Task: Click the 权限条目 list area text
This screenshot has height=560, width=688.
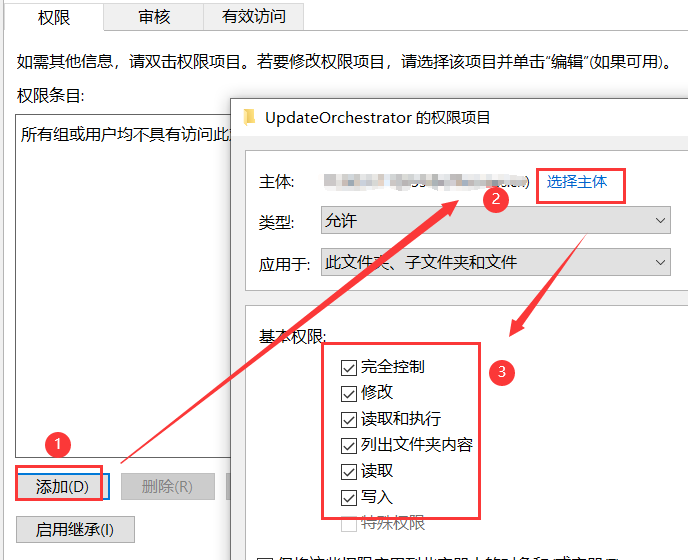Action: (125, 134)
